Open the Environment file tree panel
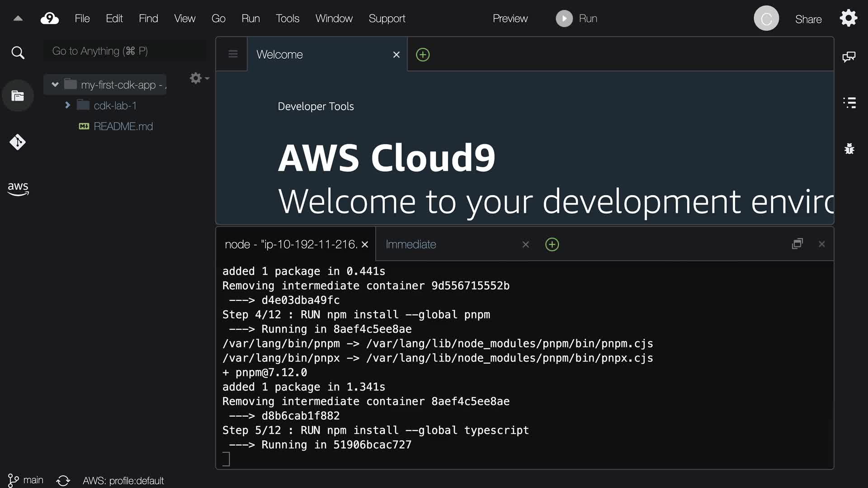 [18, 96]
